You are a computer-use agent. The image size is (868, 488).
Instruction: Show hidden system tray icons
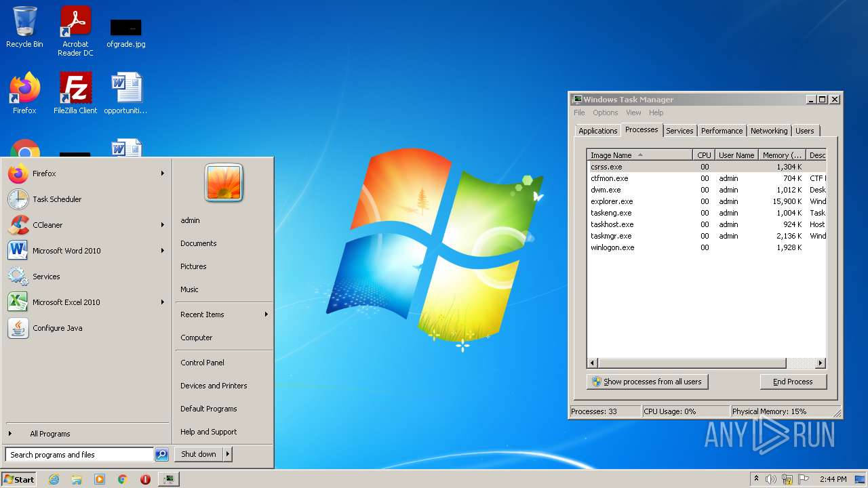click(756, 479)
